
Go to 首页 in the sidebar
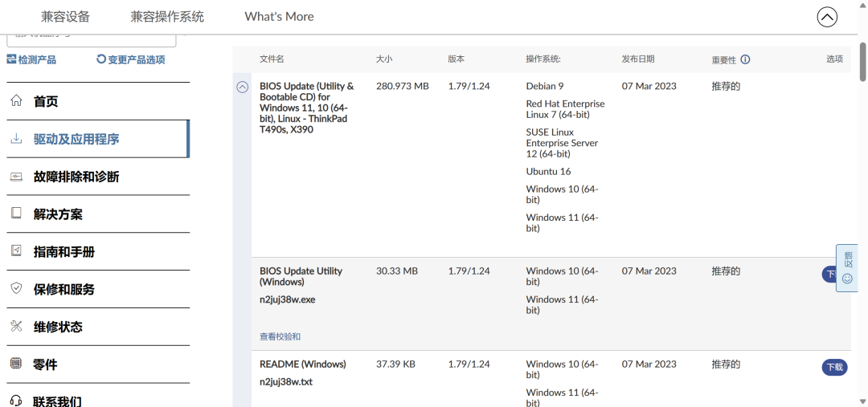click(x=98, y=101)
